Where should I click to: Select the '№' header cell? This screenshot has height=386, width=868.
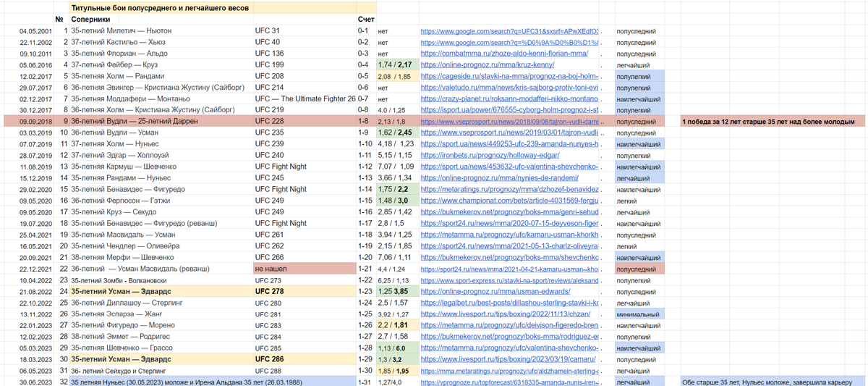[61, 19]
